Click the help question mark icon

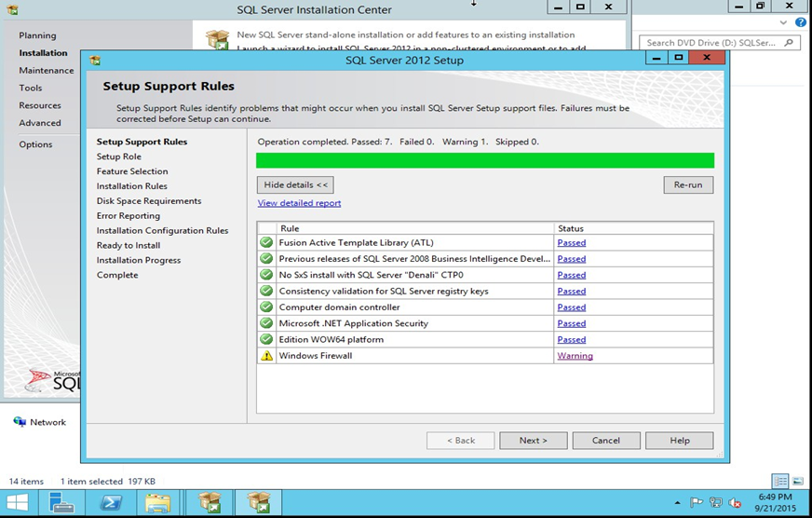click(x=801, y=21)
